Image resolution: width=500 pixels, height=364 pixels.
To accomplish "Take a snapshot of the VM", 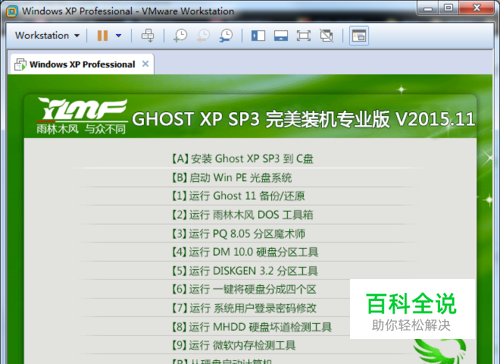I will (x=180, y=35).
